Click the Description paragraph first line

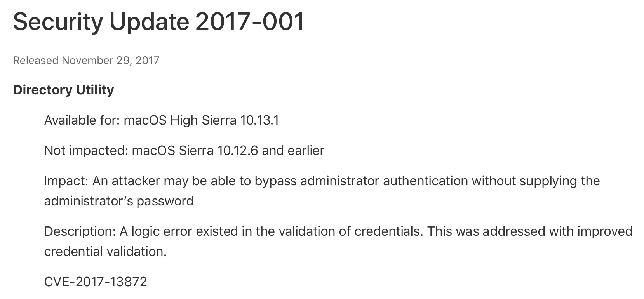point(338,231)
